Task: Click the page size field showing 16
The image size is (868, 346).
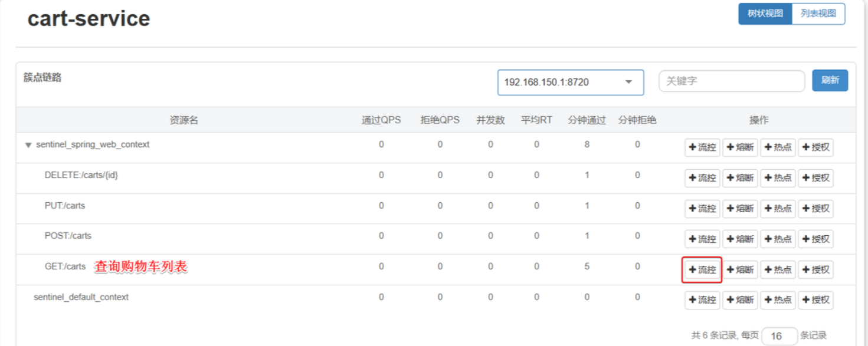Action: (779, 336)
